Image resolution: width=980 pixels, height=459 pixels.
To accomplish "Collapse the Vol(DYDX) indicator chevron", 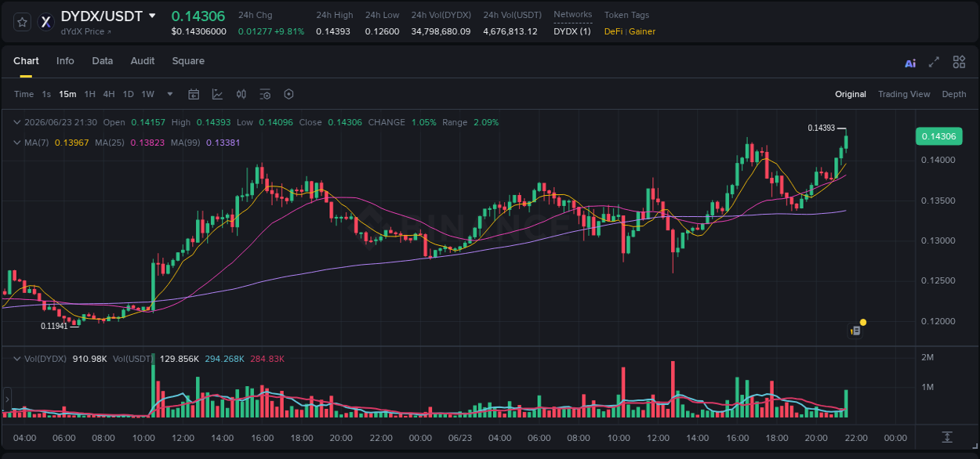I will tap(17, 358).
